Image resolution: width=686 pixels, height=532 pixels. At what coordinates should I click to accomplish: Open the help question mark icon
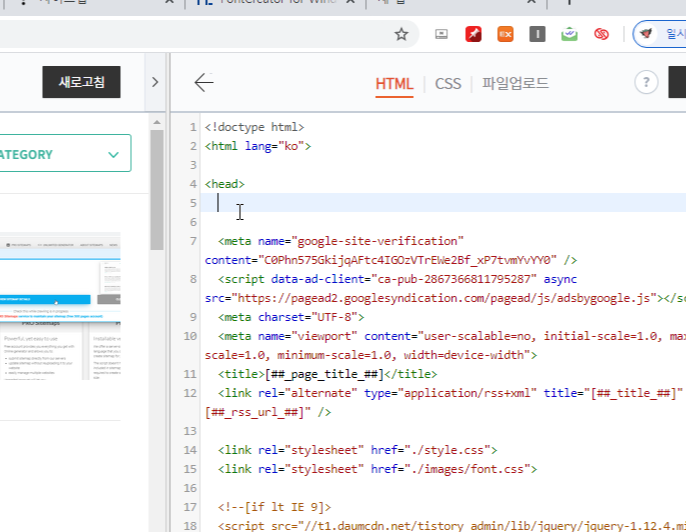click(x=646, y=82)
